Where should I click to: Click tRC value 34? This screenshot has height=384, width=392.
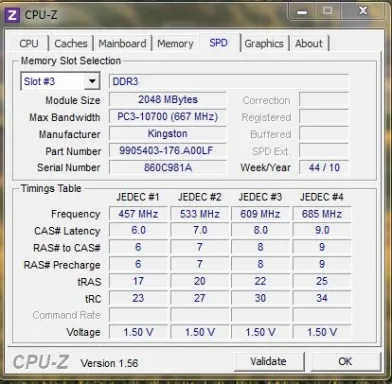322,298
